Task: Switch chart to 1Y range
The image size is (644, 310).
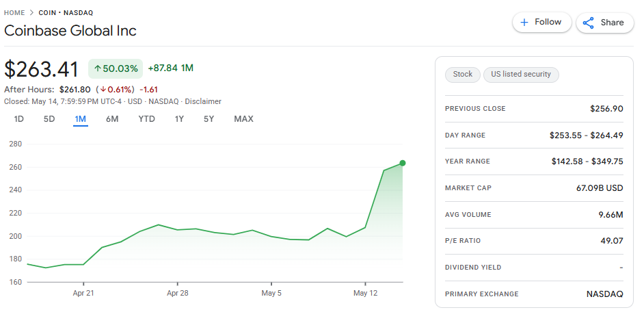Action: [179, 119]
